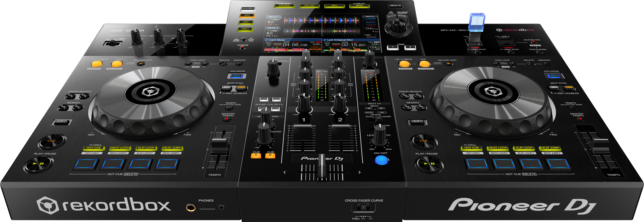Screen dimensions: 644x222
Task: Double loop with left deck's 2X button
Action: [x=205, y=64]
